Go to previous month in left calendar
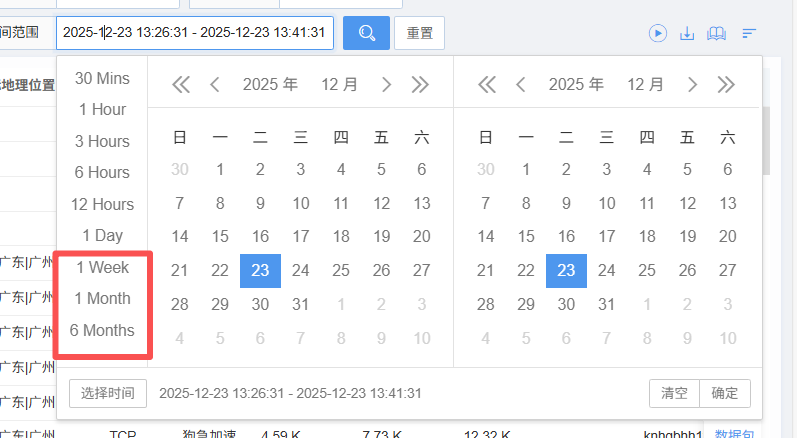 pyautogui.click(x=214, y=85)
